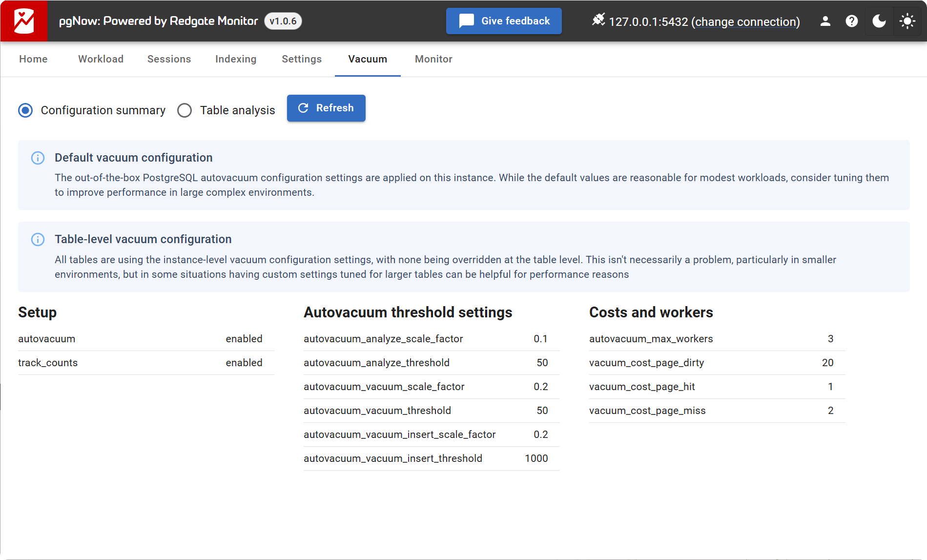The height and width of the screenshot is (560, 927).
Task: Open the Workload tab
Action: (x=101, y=59)
